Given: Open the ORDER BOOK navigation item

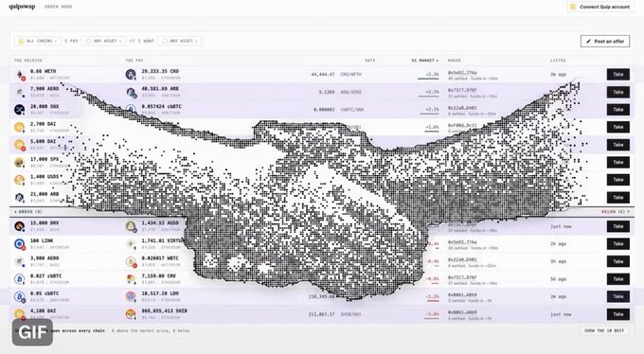Looking at the screenshot, I should pyautogui.click(x=58, y=7).
